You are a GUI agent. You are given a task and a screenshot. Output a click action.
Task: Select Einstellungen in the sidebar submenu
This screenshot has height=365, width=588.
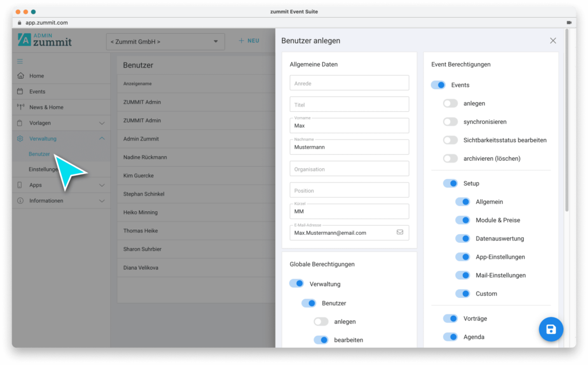click(43, 170)
